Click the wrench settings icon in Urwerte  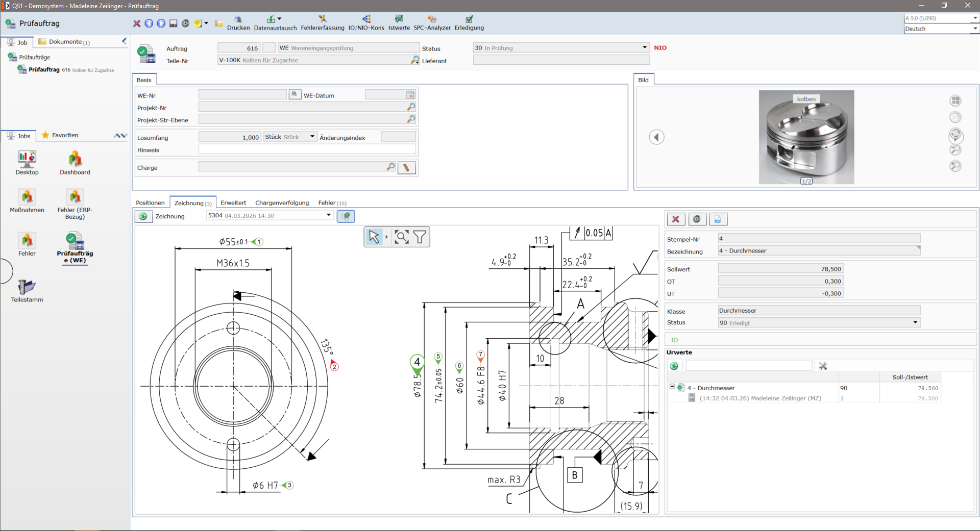823,366
